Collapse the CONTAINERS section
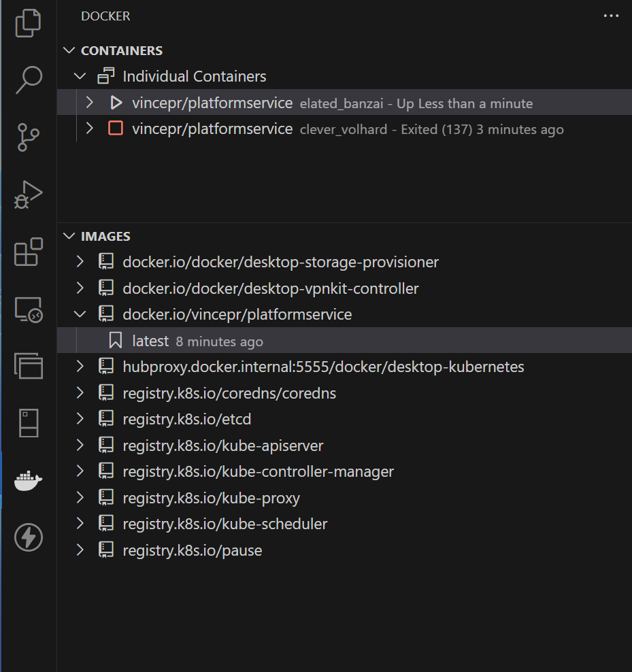632x672 pixels. click(x=69, y=51)
